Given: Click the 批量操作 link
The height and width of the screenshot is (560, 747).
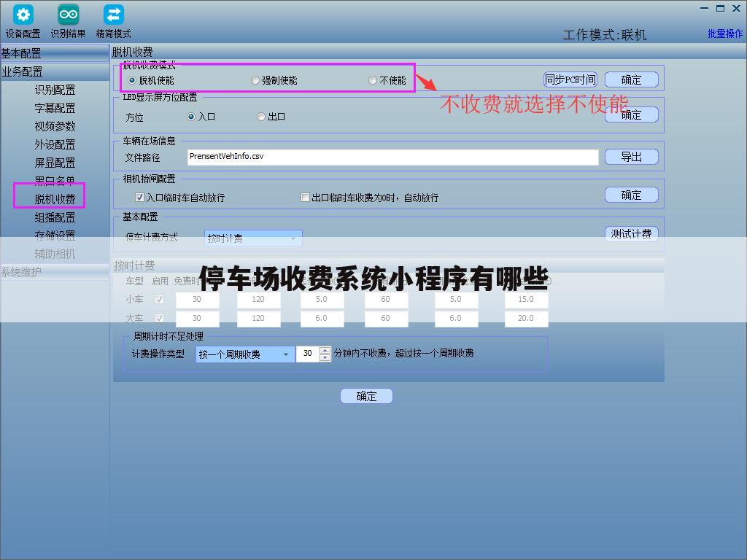Looking at the screenshot, I should (724, 34).
